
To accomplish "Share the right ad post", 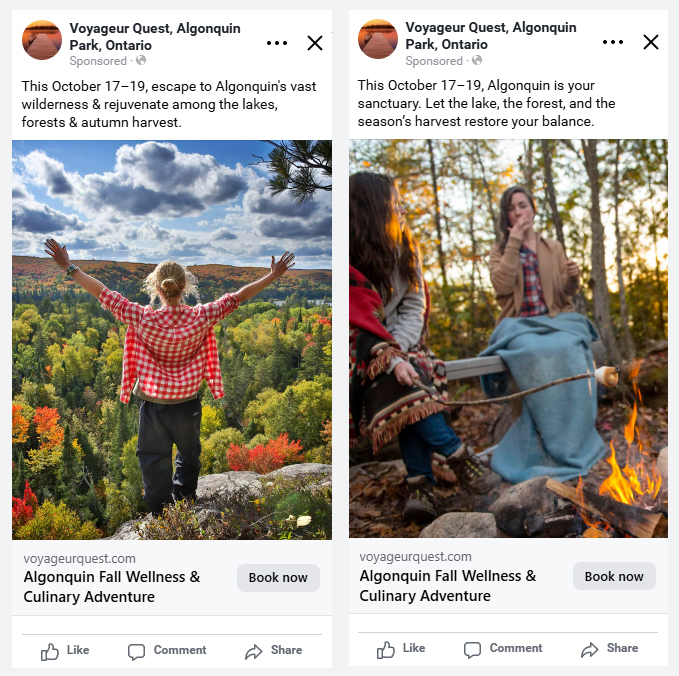I will 609,649.
